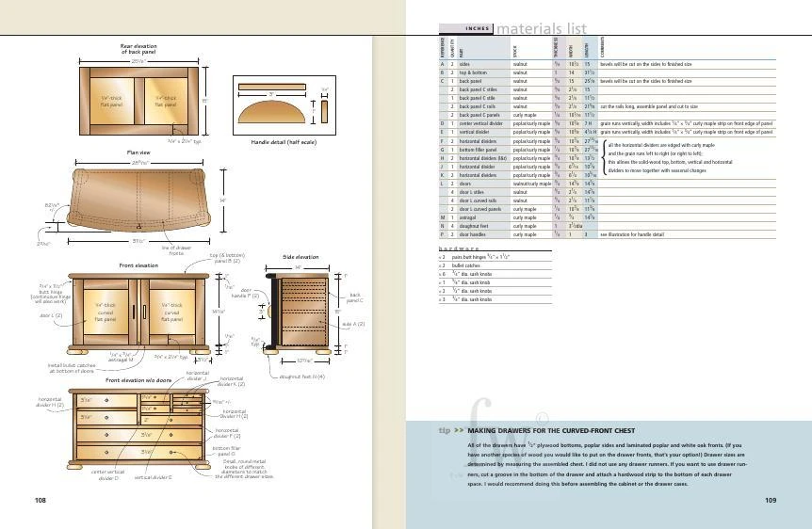The image size is (812, 529).
Task: Click page number 108
Action: coord(41,500)
